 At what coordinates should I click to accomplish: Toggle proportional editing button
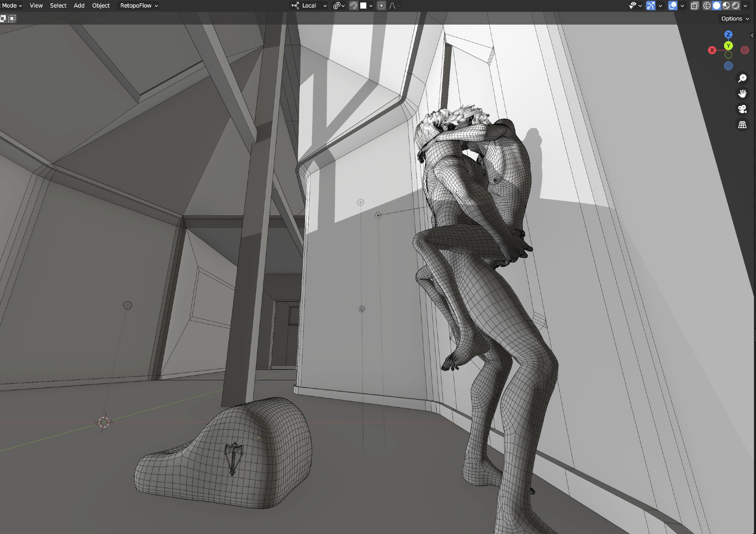[381, 6]
